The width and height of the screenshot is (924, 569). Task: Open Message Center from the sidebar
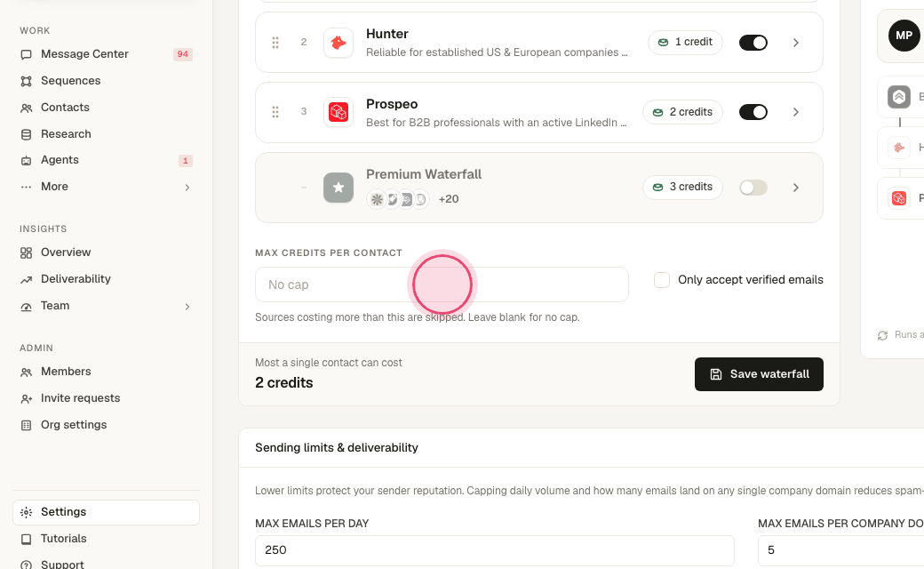coord(106,54)
